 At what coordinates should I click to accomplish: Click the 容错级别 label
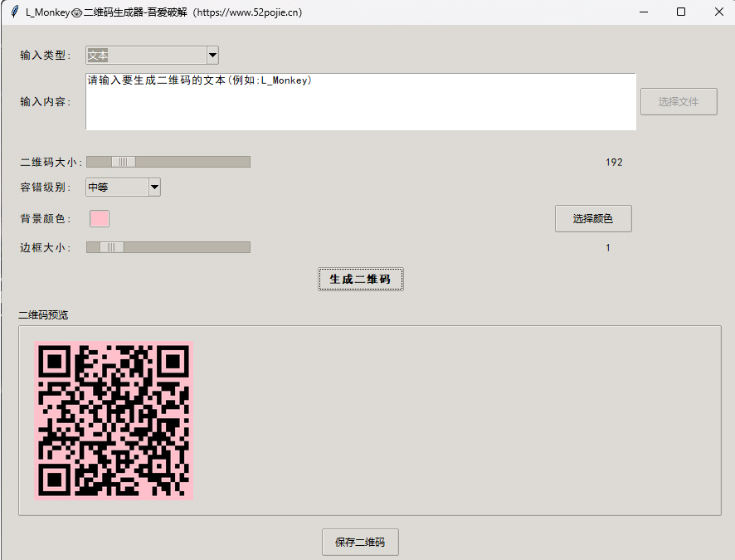[46, 187]
